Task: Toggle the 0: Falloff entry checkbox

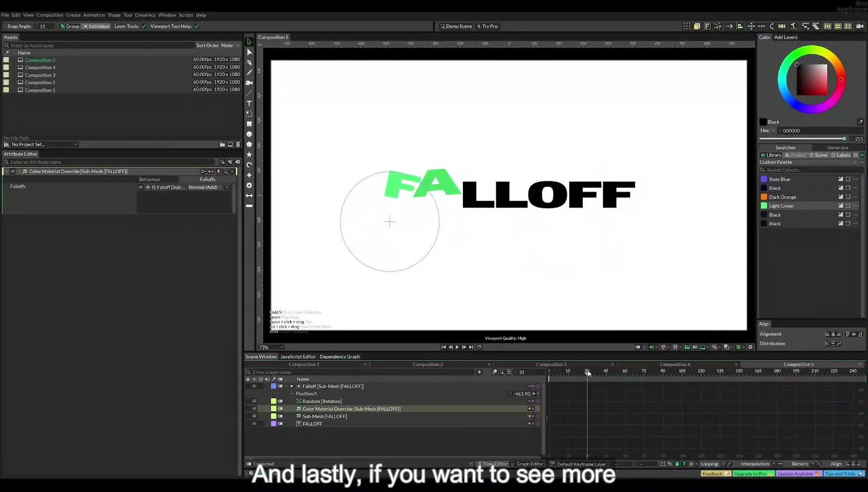Action: pyautogui.click(x=141, y=187)
